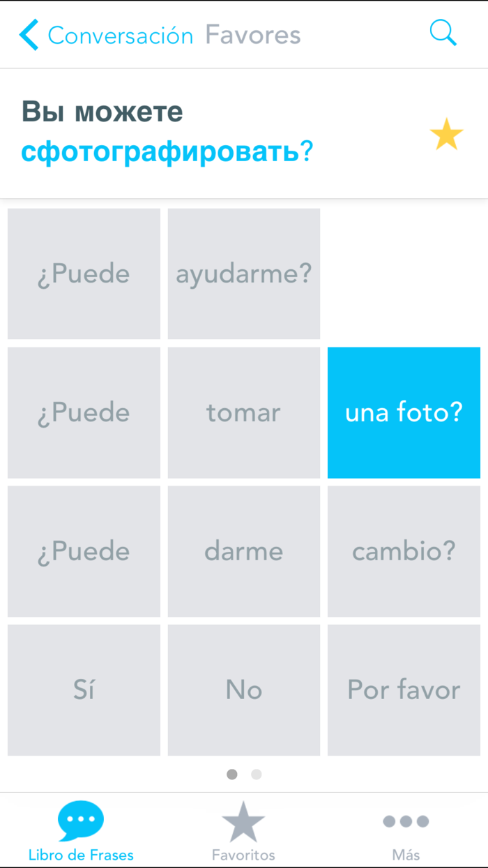Tap the 'Sí' answer tile
The width and height of the screenshot is (488, 868).
point(84,689)
